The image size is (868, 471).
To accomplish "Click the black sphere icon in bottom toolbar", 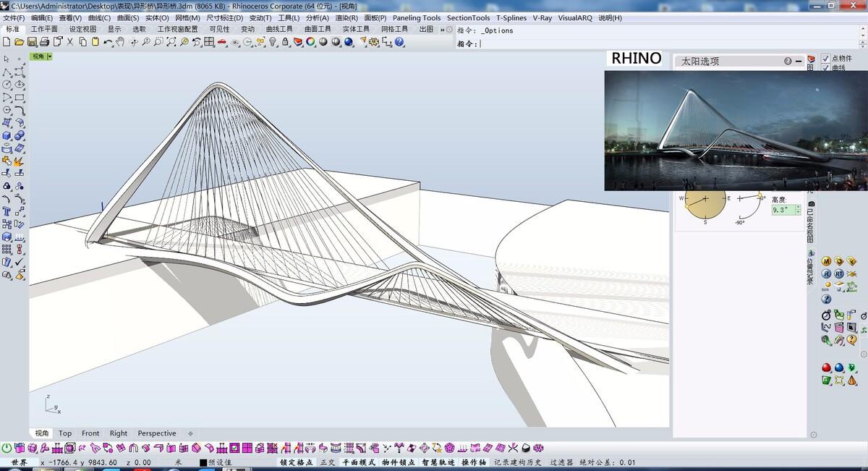I will tap(526, 448).
